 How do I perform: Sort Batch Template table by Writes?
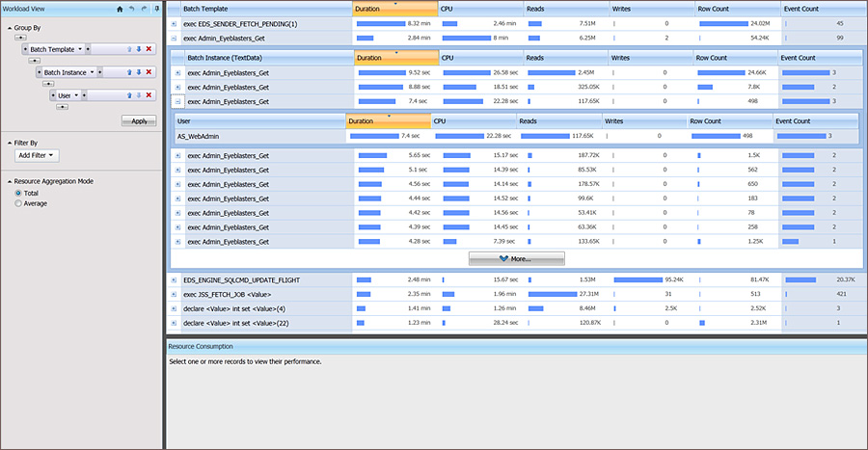coord(652,9)
